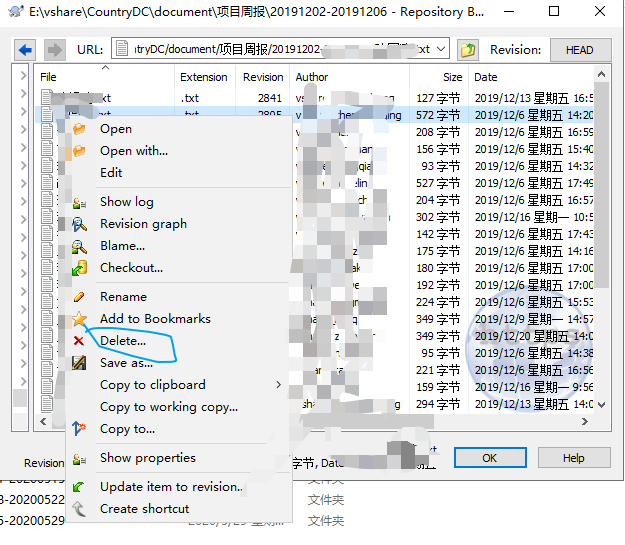Image resolution: width=625 pixels, height=545 pixels.
Task: Sort by the Date column header
Action: point(485,77)
